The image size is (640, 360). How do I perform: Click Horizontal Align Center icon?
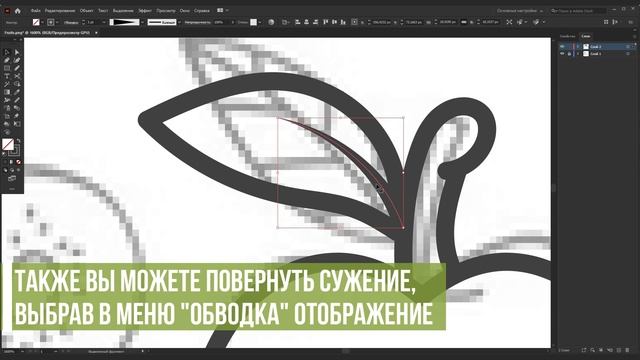click(306, 22)
